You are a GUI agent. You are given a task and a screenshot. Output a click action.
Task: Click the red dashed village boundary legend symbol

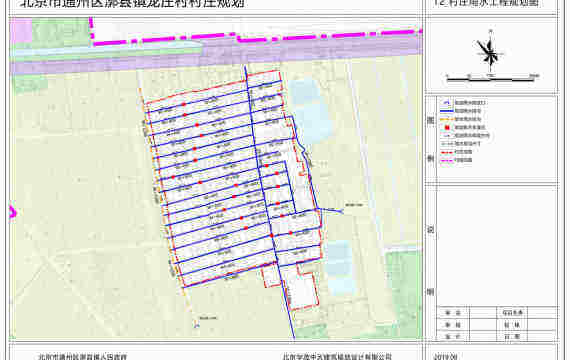point(446,152)
